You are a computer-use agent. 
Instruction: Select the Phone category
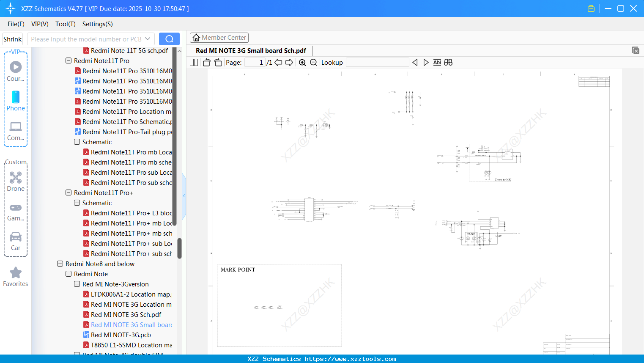pos(16,101)
